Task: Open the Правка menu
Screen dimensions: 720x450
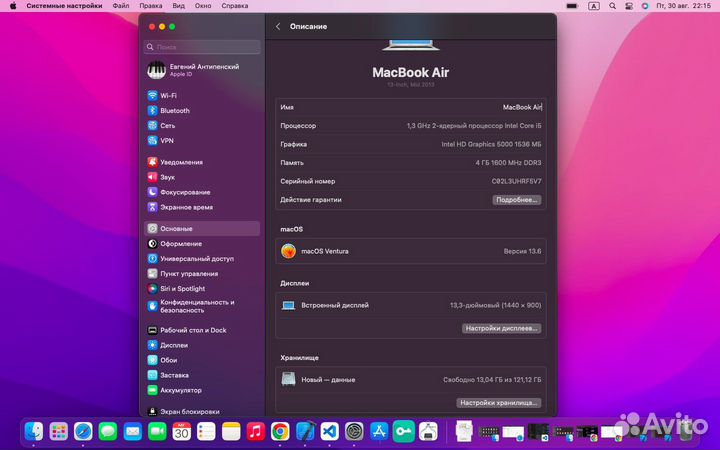Action: coord(151,6)
